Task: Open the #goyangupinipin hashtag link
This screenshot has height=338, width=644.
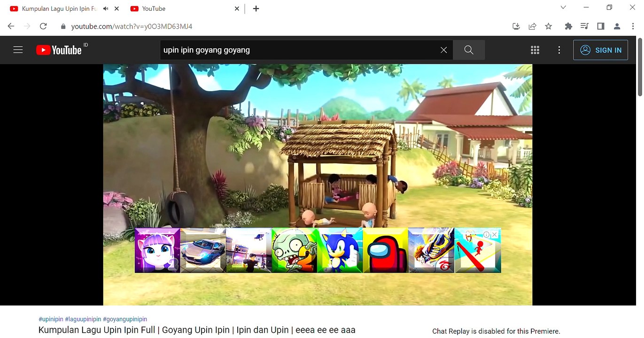Action: tap(125, 319)
